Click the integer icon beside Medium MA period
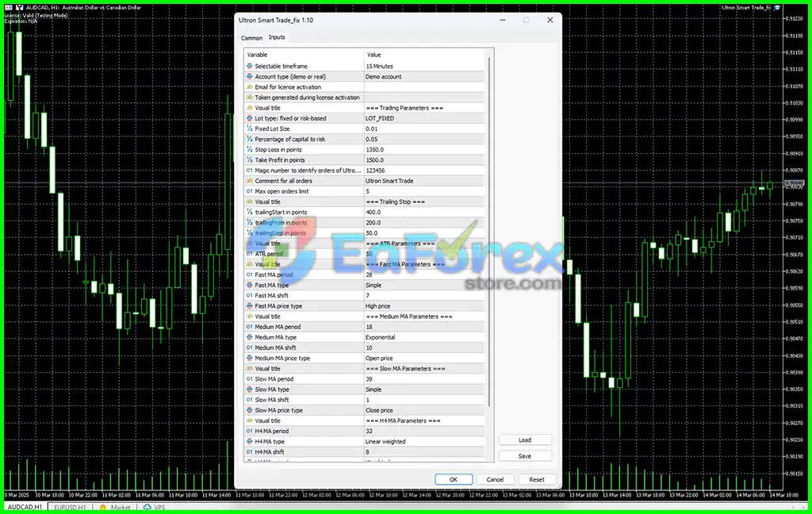Screen dimensions: 812x514 click(250, 327)
